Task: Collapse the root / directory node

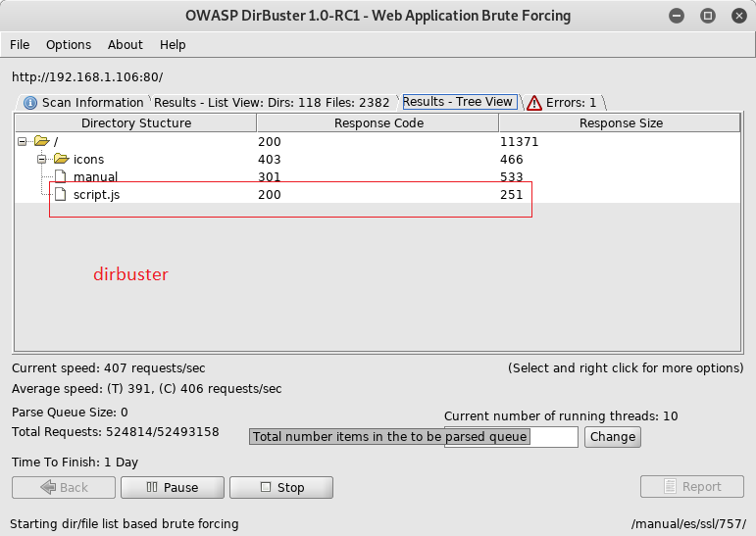Action: 23,142
